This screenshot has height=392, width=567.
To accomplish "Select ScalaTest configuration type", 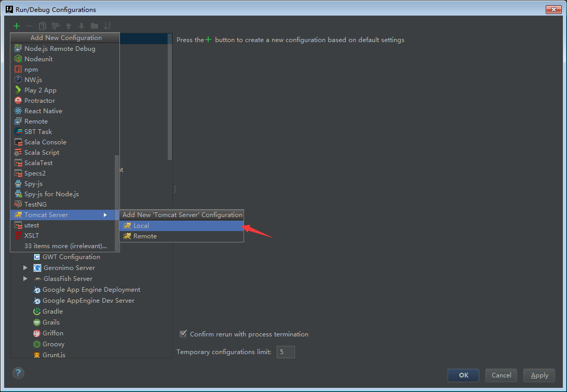I will pos(62,163).
